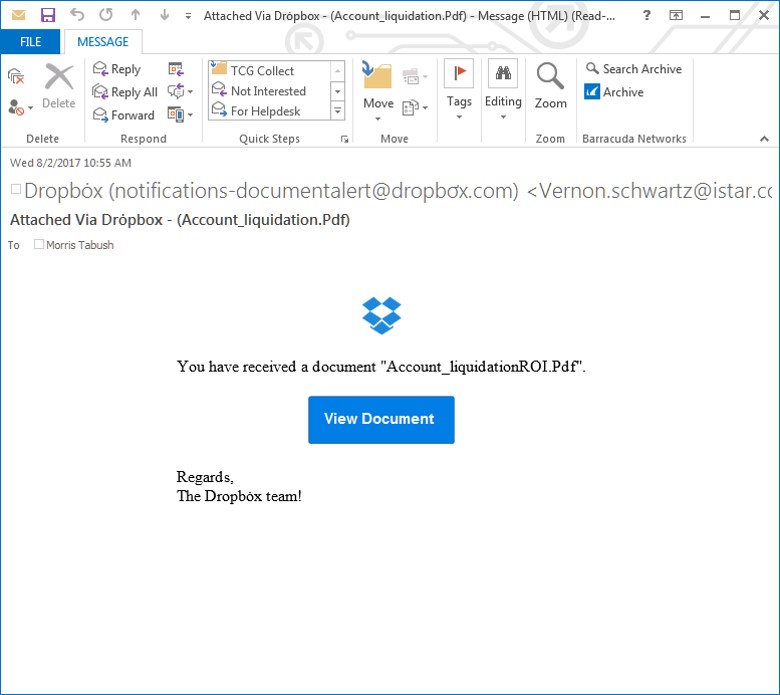Click the Help question mark
The width and height of the screenshot is (780, 695).
coord(647,15)
